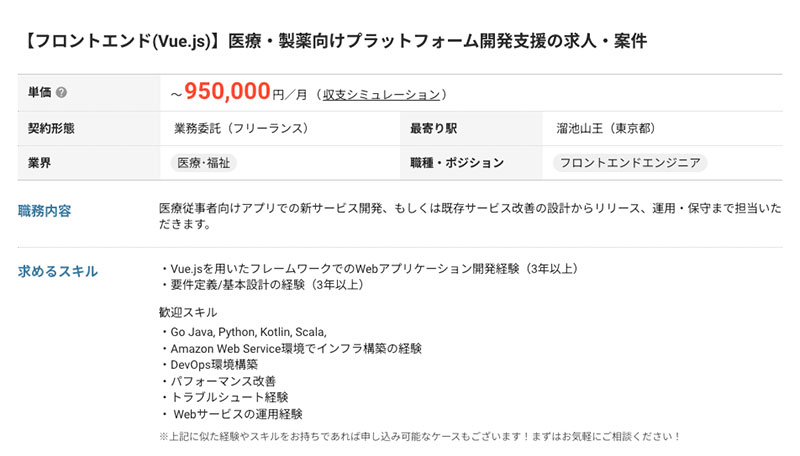Open the 収支シミュレーション link
Screen dimensions: 800x456
pyautogui.click(x=381, y=94)
